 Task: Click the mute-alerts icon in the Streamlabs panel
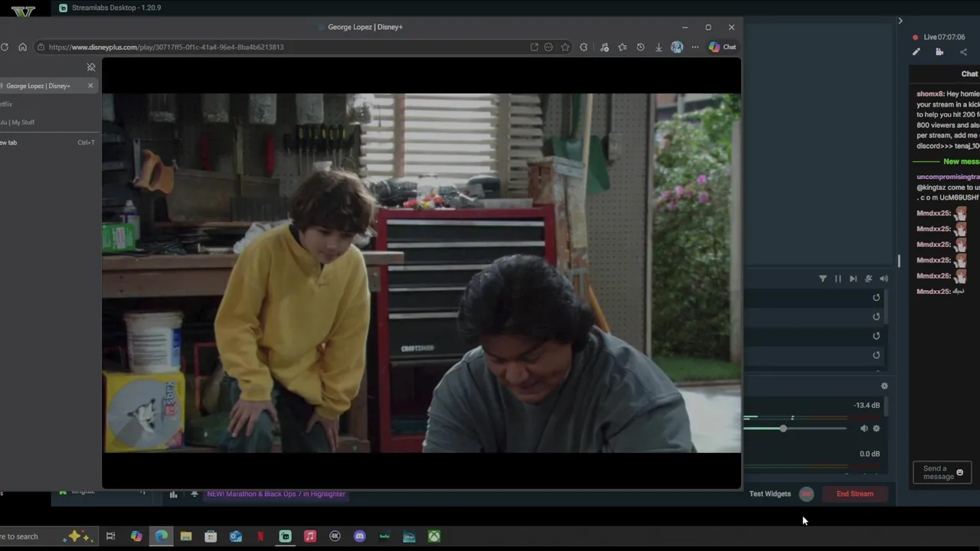pyautogui.click(x=868, y=279)
